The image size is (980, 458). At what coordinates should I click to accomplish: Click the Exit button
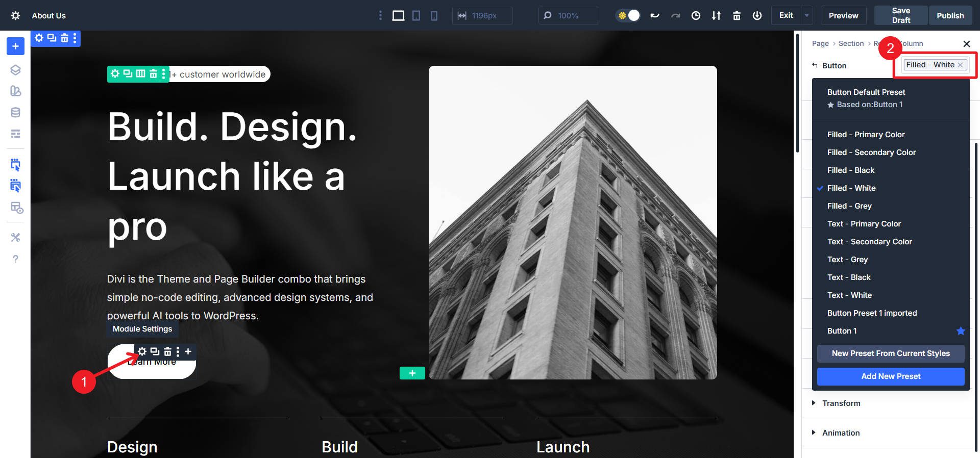point(786,15)
